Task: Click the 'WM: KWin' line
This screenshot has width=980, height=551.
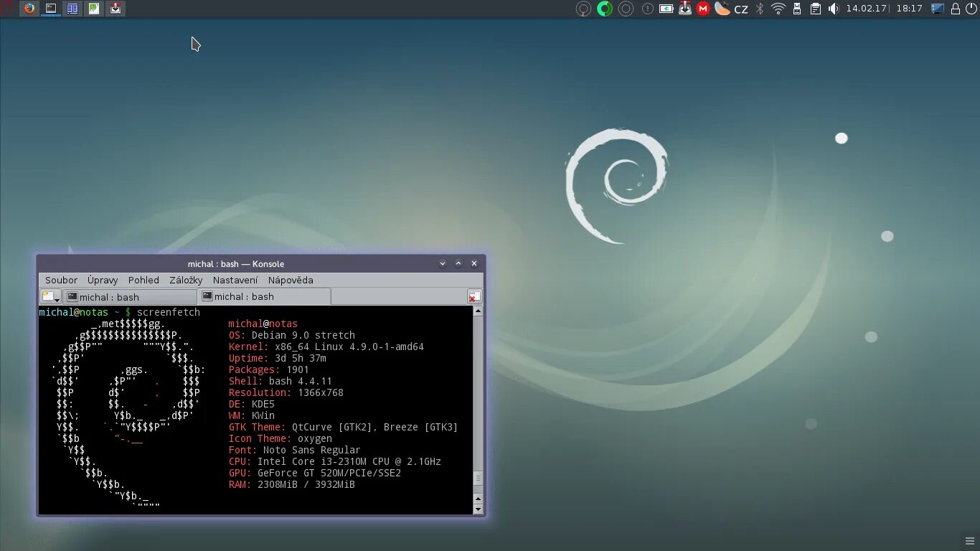Action: [x=252, y=415]
